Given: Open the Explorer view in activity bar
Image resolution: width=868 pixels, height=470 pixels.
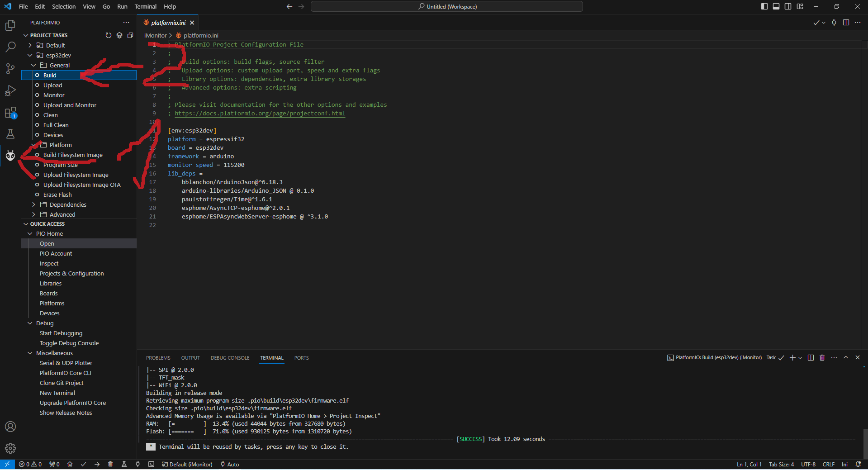Looking at the screenshot, I should pos(10,25).
